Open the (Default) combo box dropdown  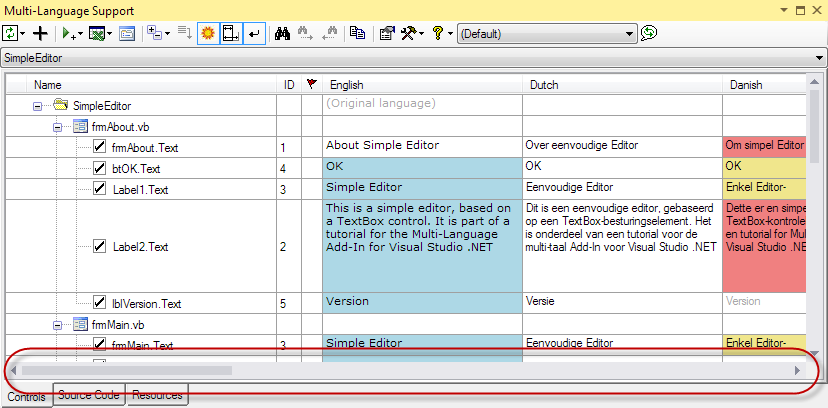pyautogui.click(x=629, y=34)
